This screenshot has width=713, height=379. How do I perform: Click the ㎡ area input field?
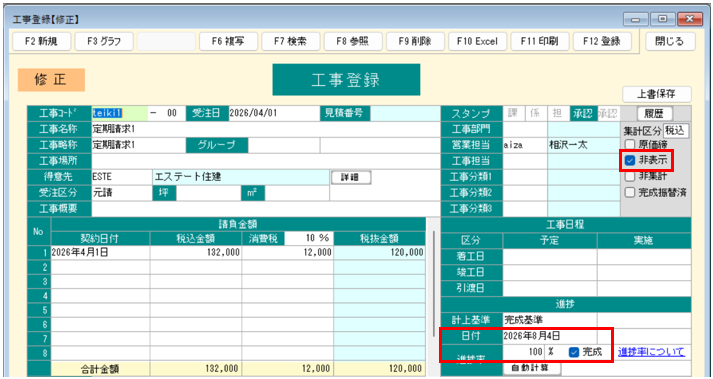click(x=297, y=193)
